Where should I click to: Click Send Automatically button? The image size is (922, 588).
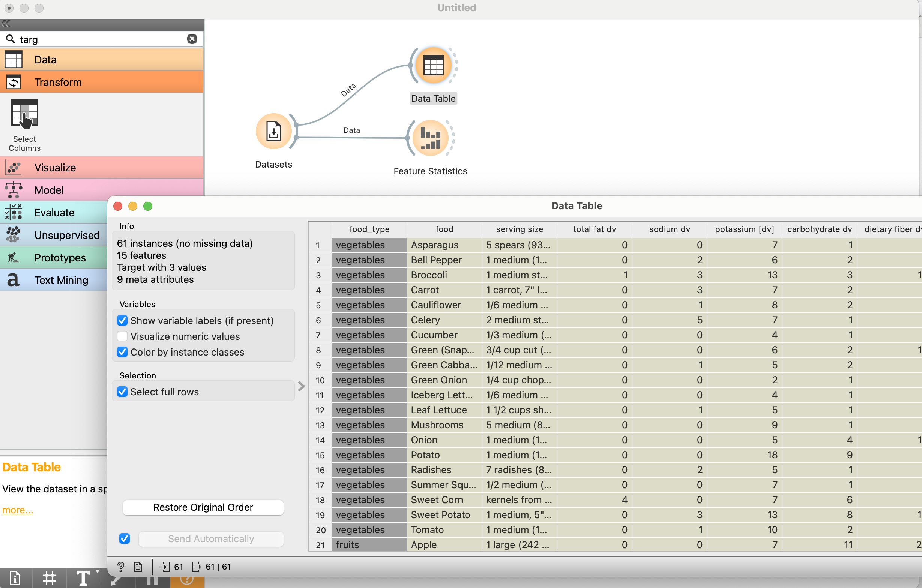point(211,539)
